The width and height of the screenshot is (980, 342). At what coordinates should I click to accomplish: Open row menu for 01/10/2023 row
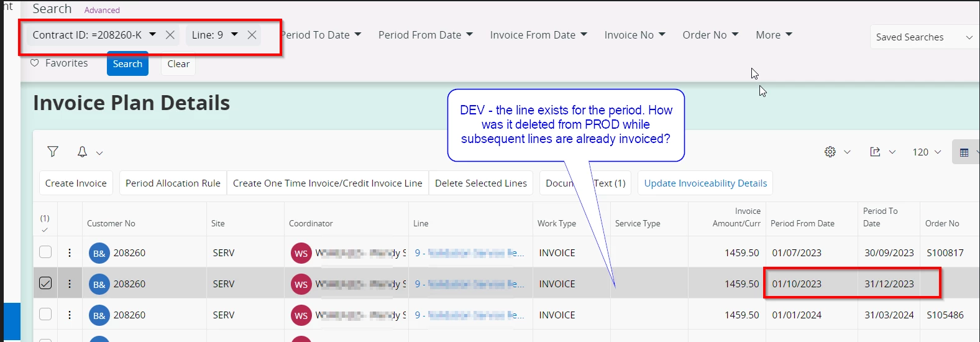(x=70, y=284)
